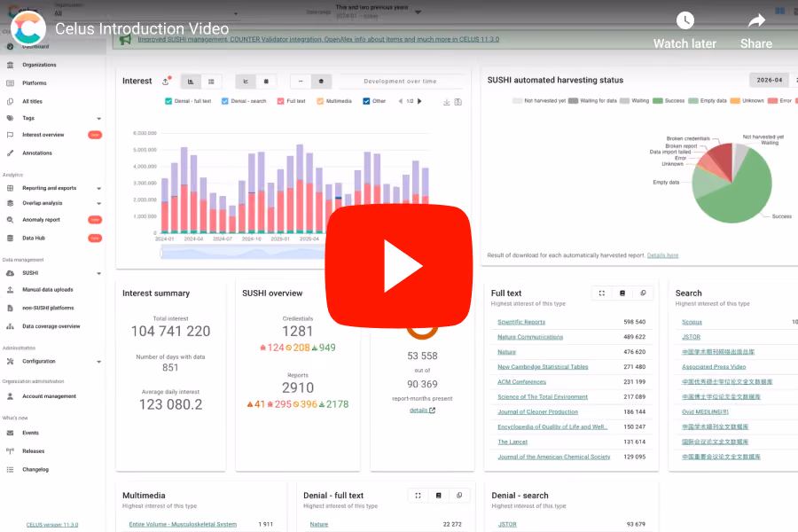This screenshot has width=798, height=532.
Task: Click the Share arrow icon
Action: click(757, 20)
